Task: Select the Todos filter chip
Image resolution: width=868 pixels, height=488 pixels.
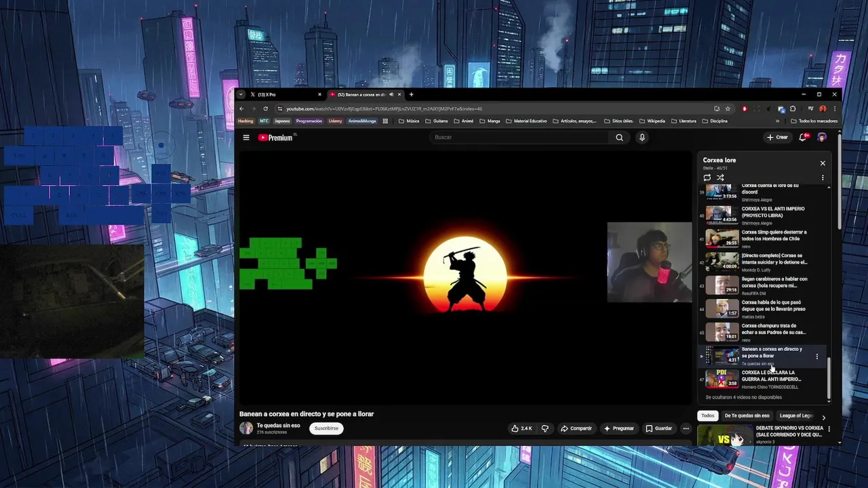Action: tap(708, 415)
